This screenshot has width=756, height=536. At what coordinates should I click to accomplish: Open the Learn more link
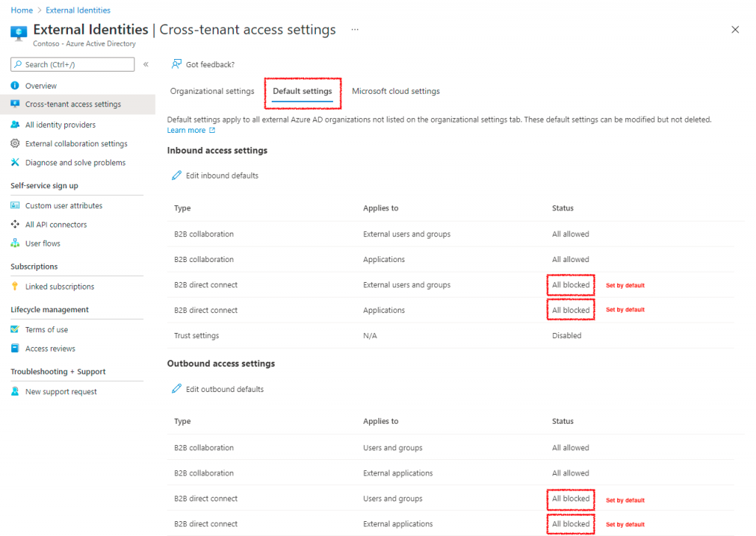[x=186, y=129]
